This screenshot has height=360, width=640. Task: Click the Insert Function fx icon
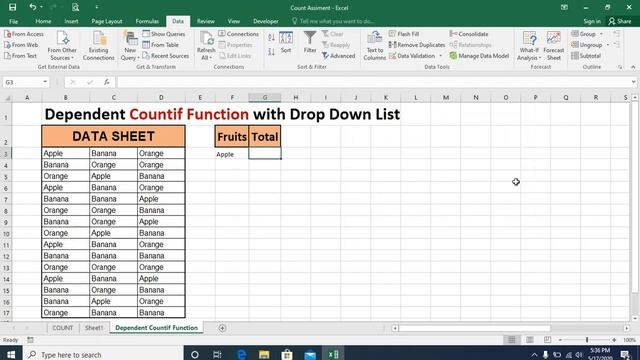(107, 82)
